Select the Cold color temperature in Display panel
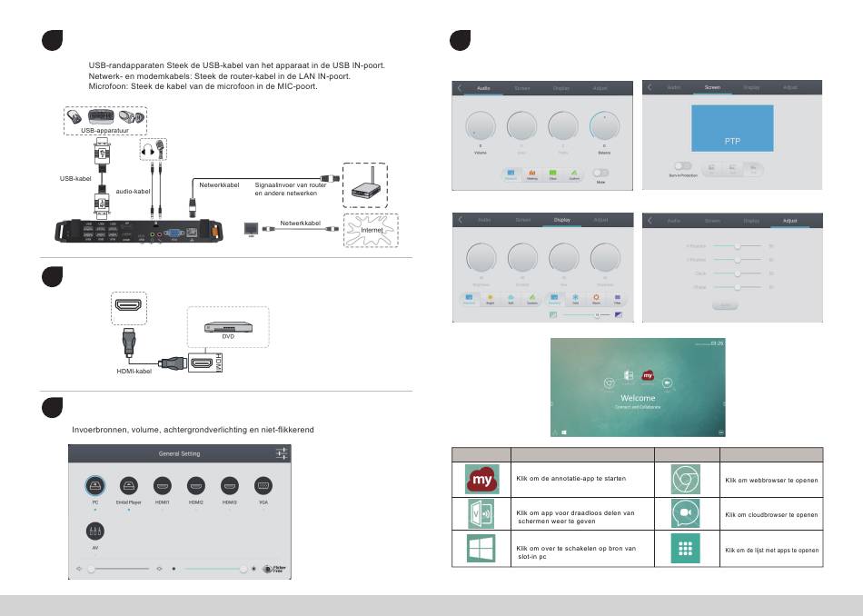863x616 pixels. coord(575,300)
